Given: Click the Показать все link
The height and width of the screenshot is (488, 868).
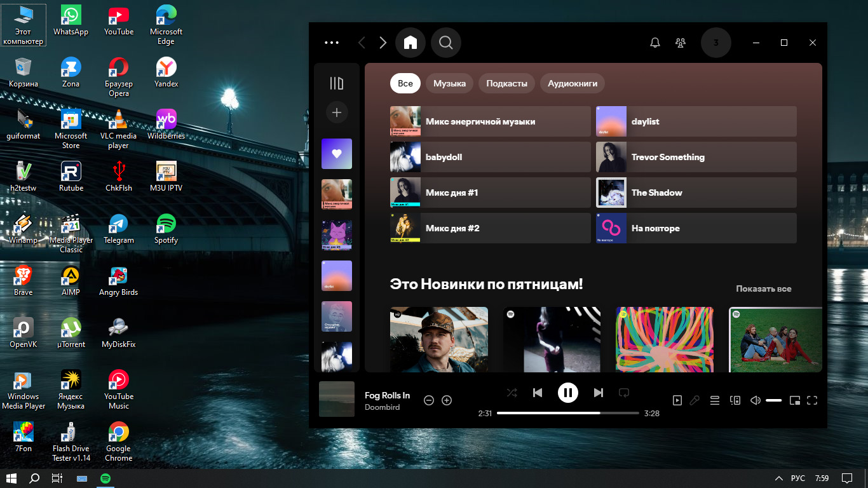Looking at the screenshot, I should [x=764, y=288].
